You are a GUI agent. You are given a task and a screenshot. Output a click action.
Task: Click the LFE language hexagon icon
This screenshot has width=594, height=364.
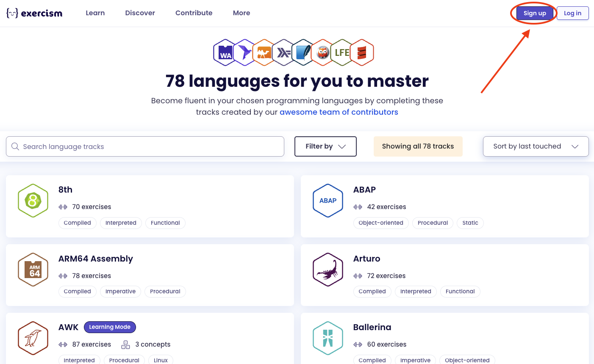342,52
